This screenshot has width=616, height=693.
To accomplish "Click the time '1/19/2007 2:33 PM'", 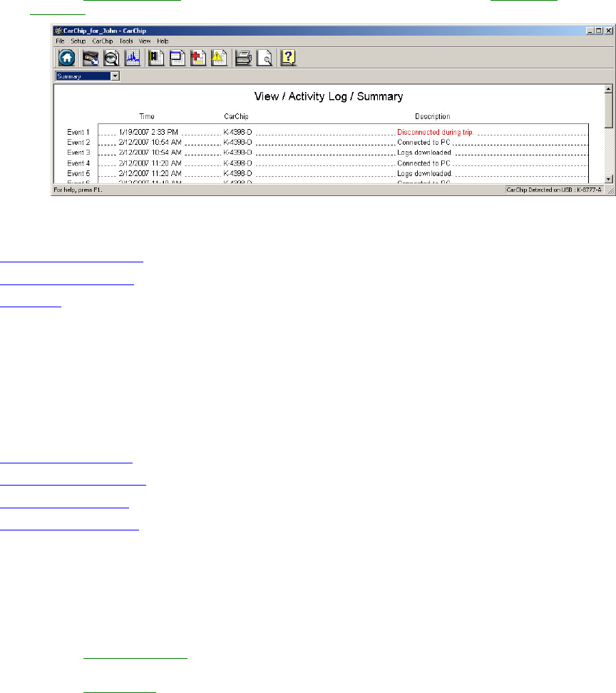I will coord(148,132).
